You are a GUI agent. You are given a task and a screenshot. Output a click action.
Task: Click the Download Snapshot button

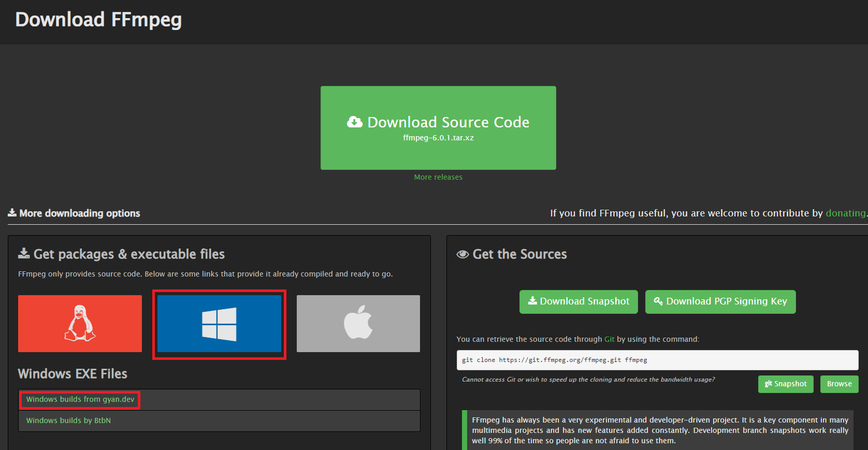[578, 301]
